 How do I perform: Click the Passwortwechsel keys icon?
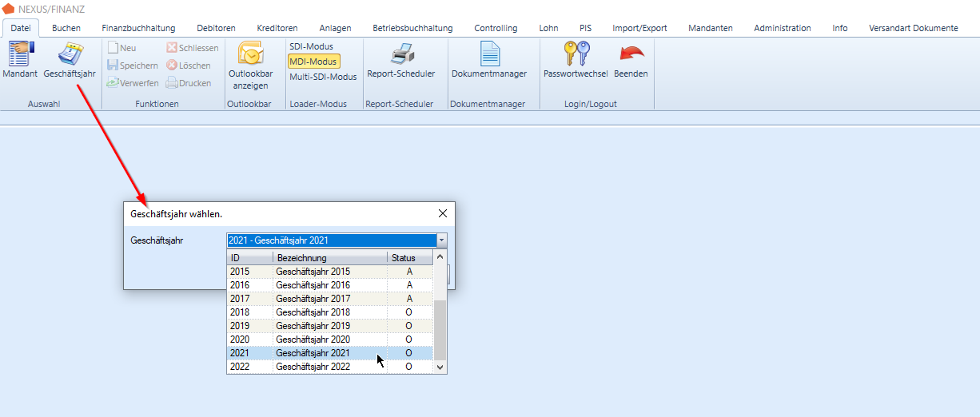tap(576, 54)
